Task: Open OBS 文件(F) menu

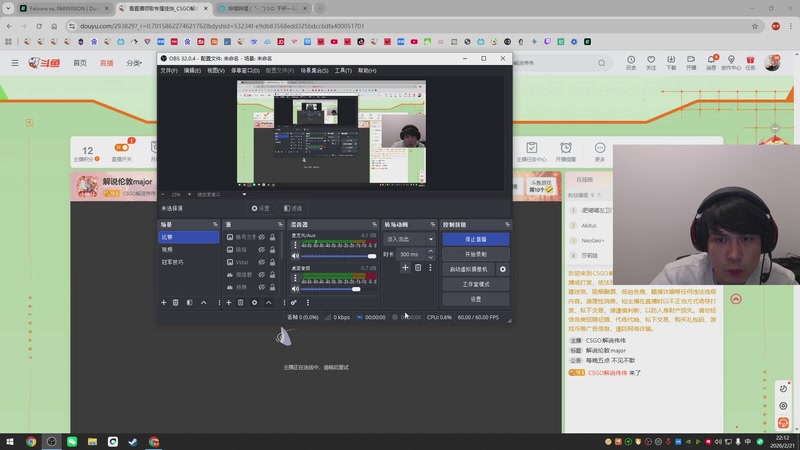Action: [x=169, y=70]
